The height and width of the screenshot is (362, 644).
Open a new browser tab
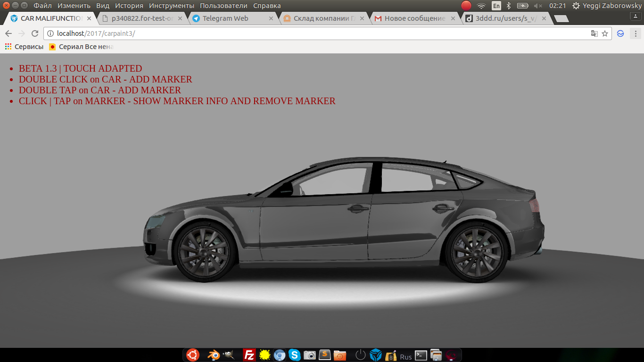click(561, 18)
